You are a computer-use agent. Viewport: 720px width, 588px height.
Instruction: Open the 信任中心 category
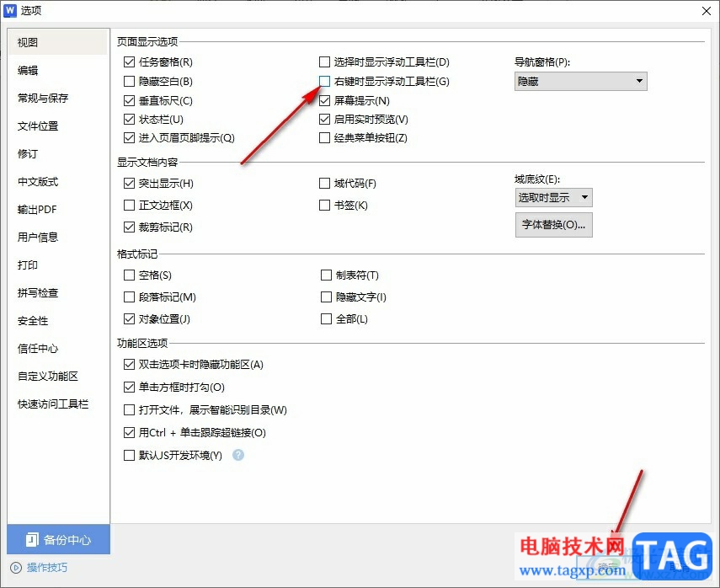[x=58, y=348]
